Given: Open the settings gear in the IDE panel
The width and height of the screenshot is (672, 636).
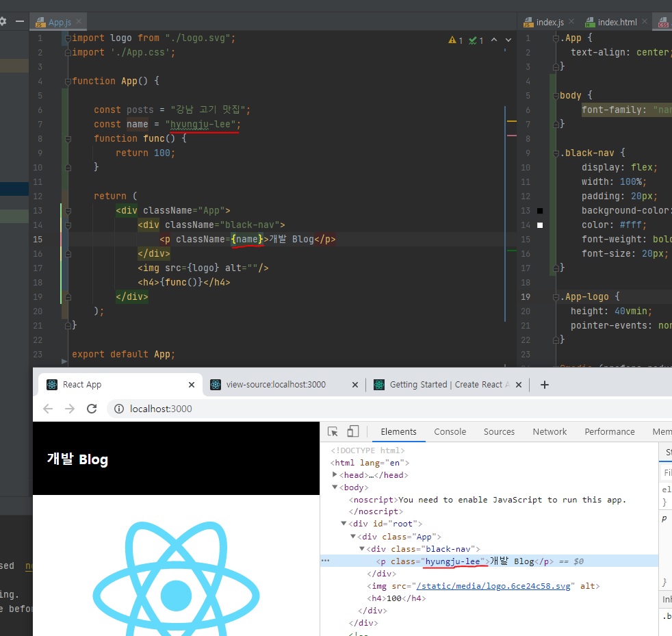Looking at the screenshot, I should pos(3,21).
